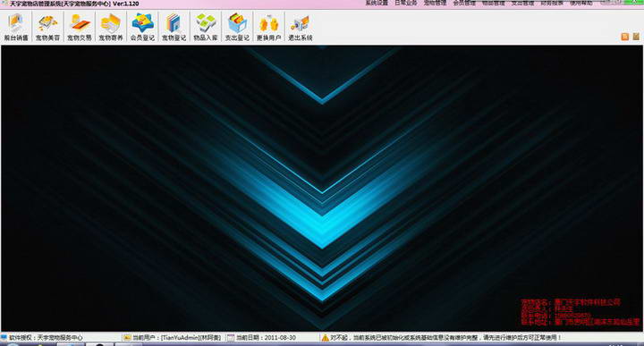This screenshot has width=644, height=346.
Task: Open 宠物交易 pet trading module
Action: 80,27
